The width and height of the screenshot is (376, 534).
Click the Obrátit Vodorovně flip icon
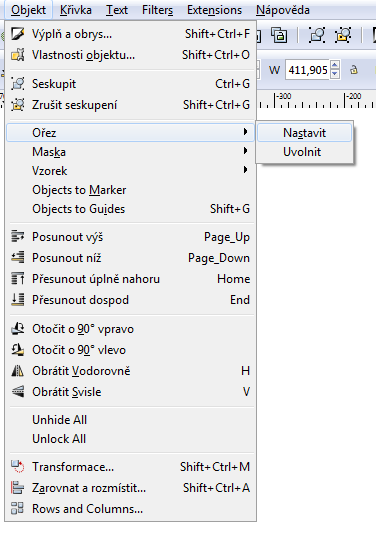(17, 371)
